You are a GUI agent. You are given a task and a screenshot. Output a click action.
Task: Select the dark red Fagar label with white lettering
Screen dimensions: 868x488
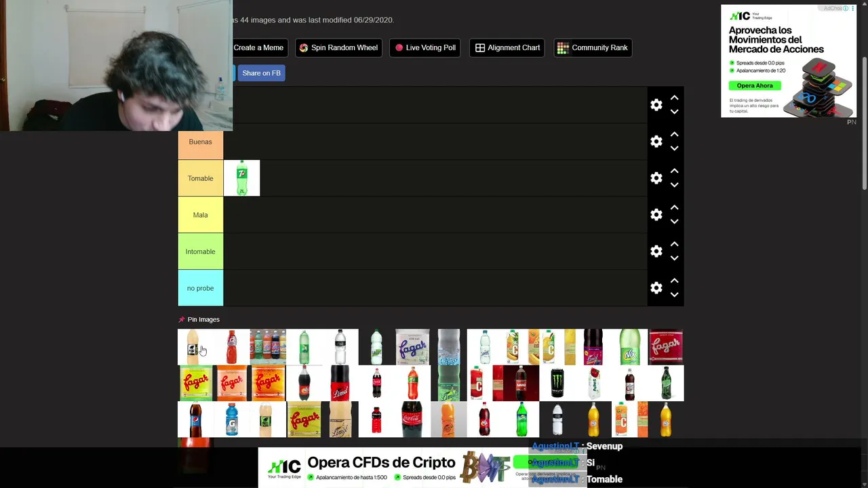(x=665, y=347)
